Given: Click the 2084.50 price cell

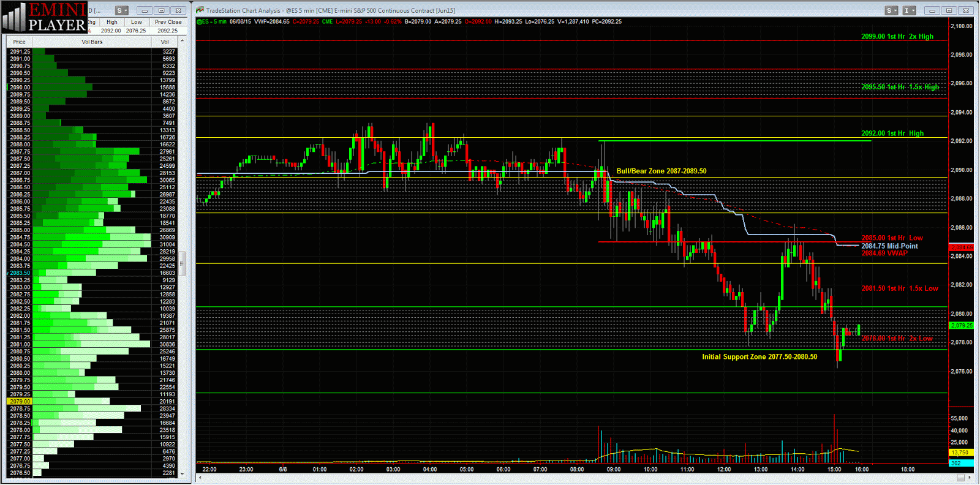Looking at the screenshot, I should pos(20,244).
